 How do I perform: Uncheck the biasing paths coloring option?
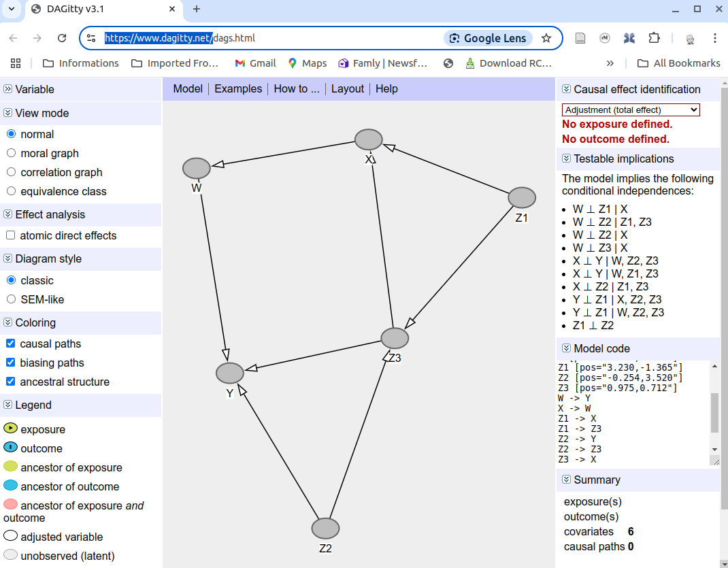point(11,363)
